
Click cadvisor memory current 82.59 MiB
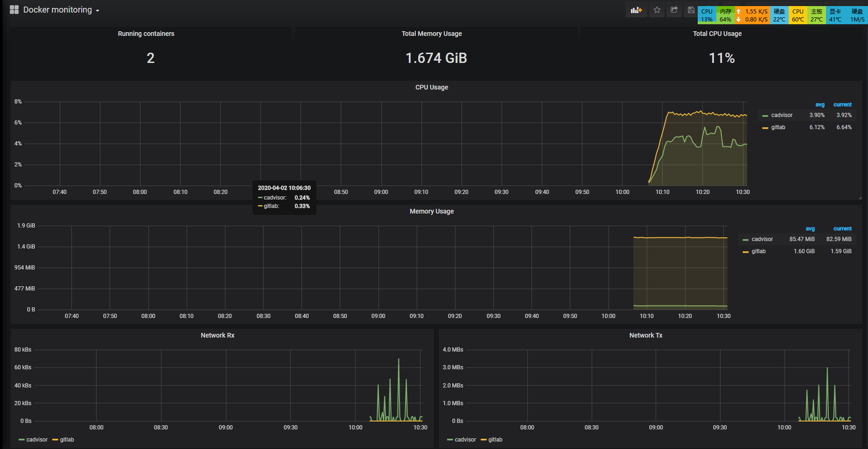[839, 239]
